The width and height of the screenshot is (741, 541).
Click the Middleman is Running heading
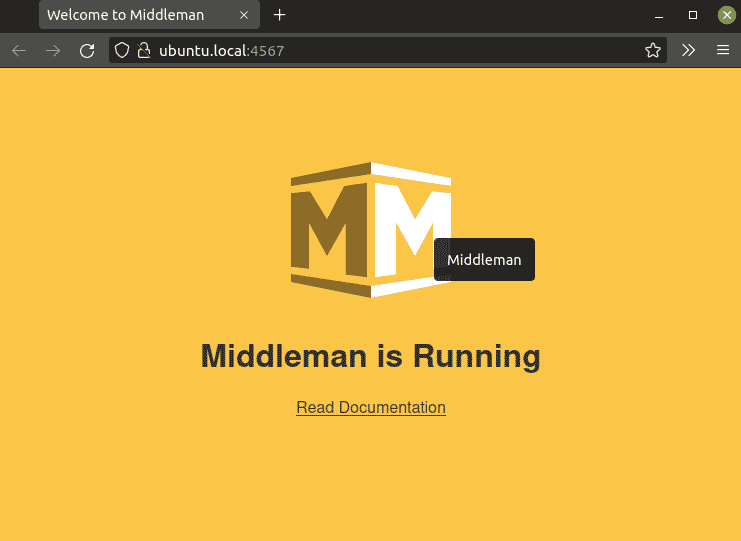[x=371, y=356]
